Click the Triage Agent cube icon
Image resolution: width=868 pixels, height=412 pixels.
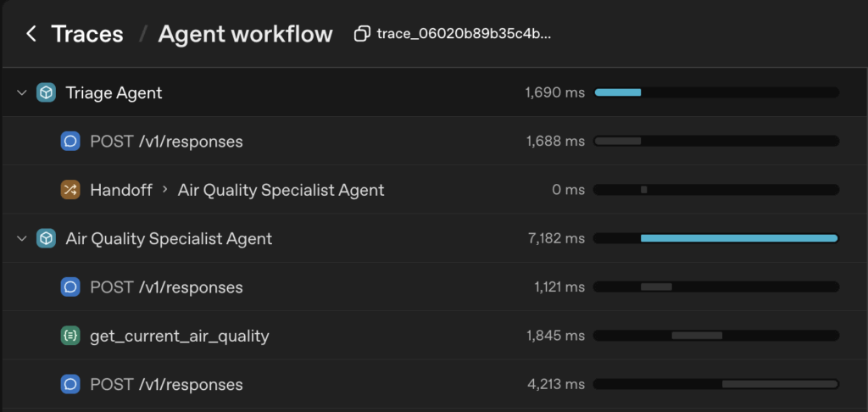46,93
